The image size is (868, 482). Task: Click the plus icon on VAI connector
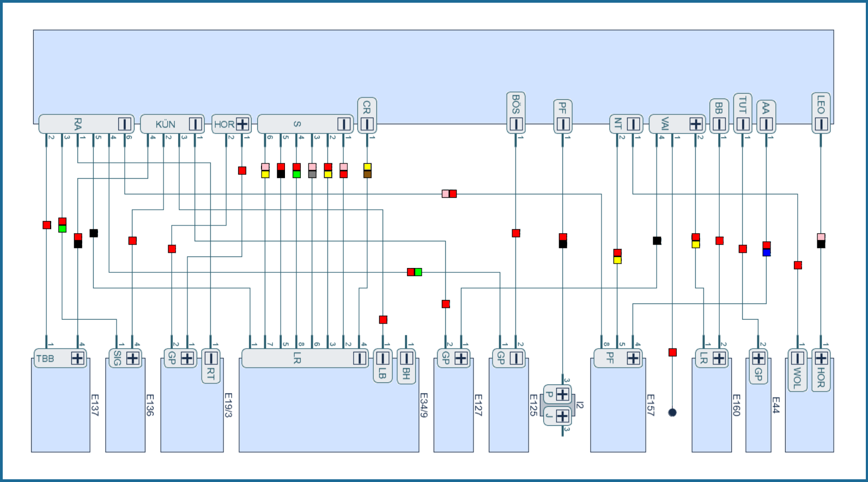click(695, 124)
